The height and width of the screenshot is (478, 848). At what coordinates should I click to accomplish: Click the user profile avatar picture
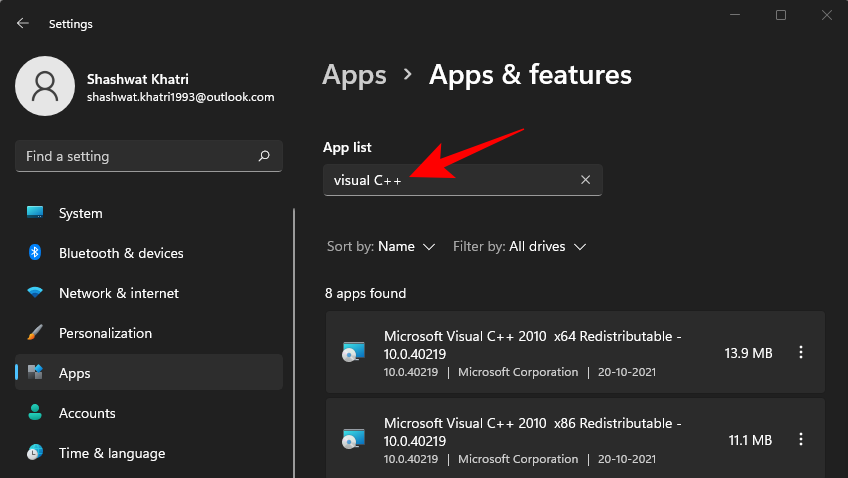(45, 86)
